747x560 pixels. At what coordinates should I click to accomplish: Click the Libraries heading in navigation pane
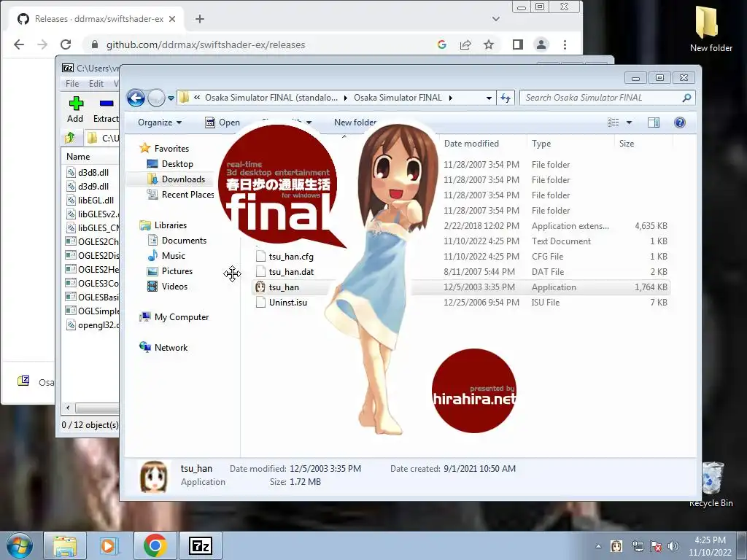163,225
